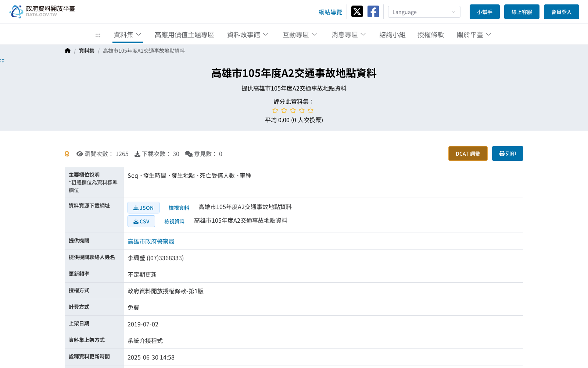Click the DATA.GOV.TW site logo
Viewport: 588px width, 368px height.
point(42,11)
